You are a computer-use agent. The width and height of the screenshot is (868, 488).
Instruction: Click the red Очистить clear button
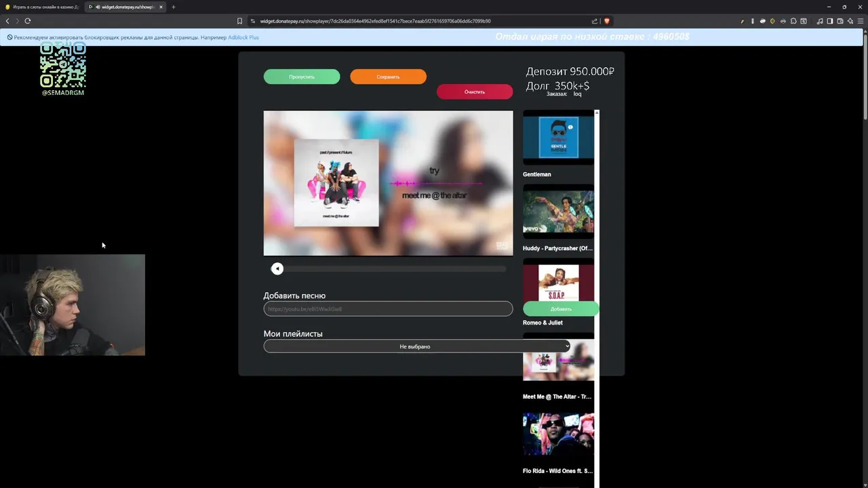point(475,91)
